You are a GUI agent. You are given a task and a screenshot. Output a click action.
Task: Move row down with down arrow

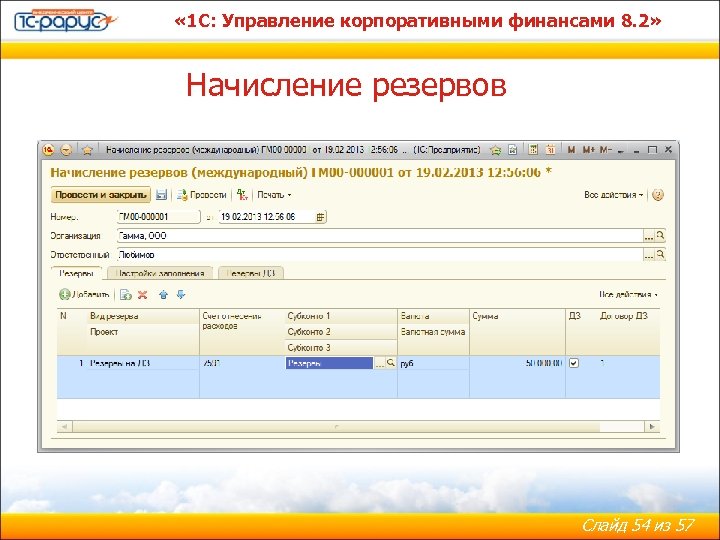tap(181, 294)
